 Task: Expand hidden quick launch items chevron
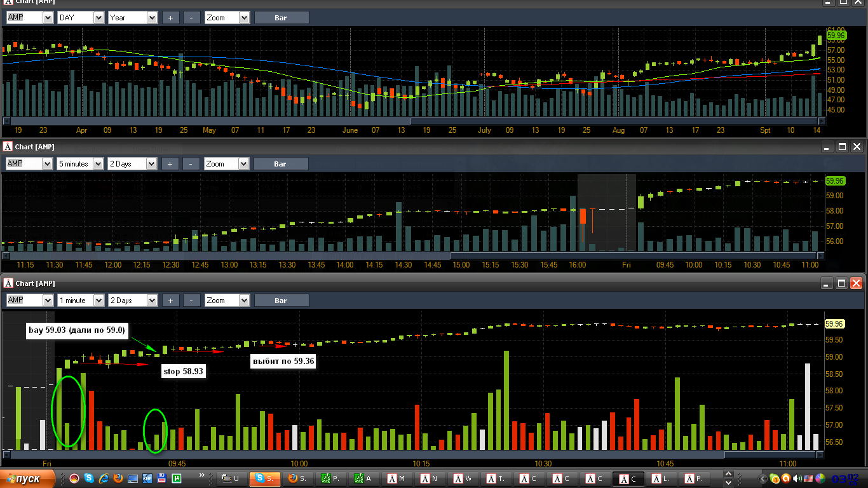click(x=202, y=475)
